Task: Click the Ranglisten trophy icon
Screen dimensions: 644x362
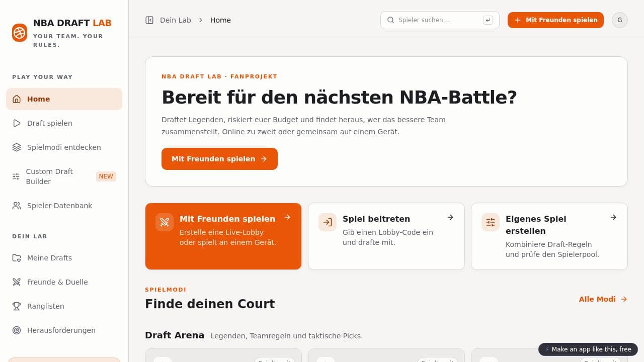Action: [17, 306]
